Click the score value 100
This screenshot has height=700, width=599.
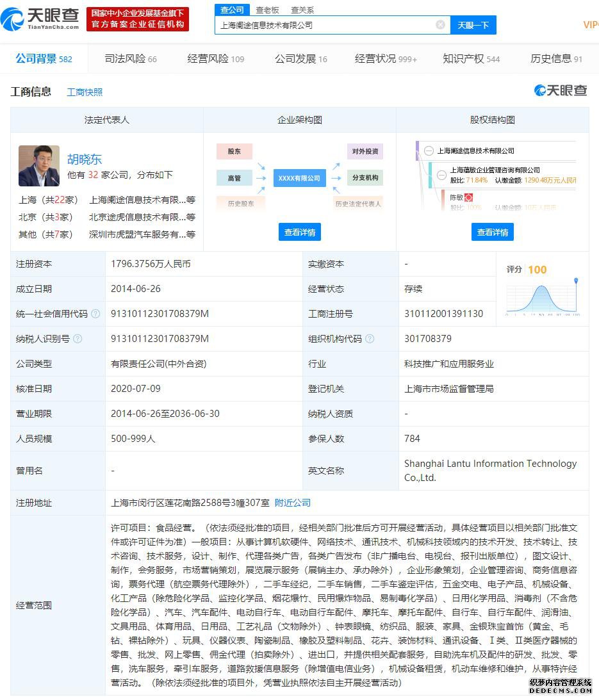(x=537, y=270)
